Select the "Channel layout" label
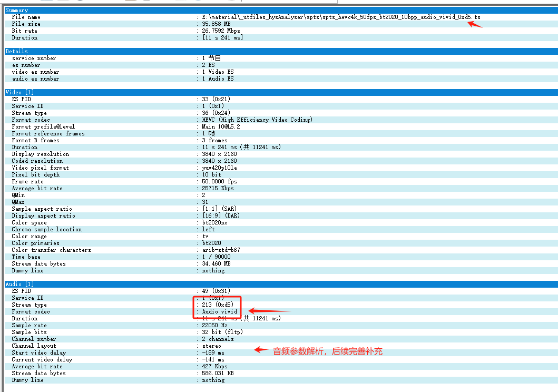 (x=34, y=346)
